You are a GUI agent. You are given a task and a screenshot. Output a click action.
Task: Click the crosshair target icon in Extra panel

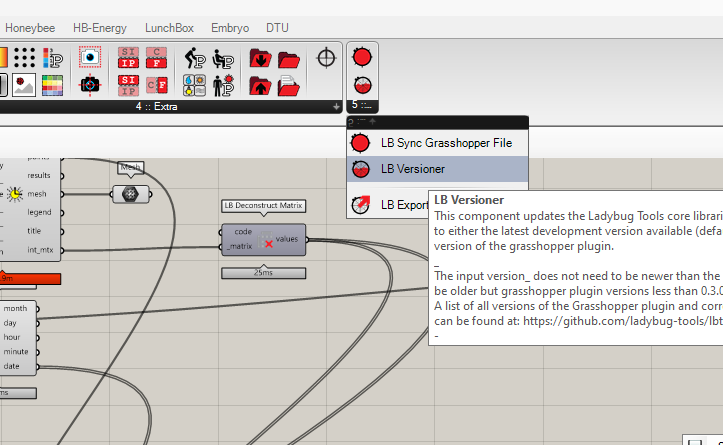pos(325,58)
